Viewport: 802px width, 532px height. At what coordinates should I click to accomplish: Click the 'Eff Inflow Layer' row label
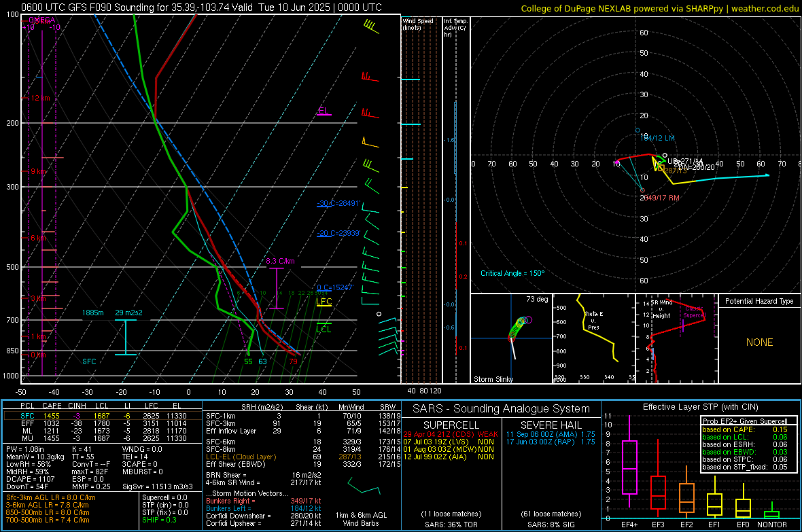[x=232, y=431]
